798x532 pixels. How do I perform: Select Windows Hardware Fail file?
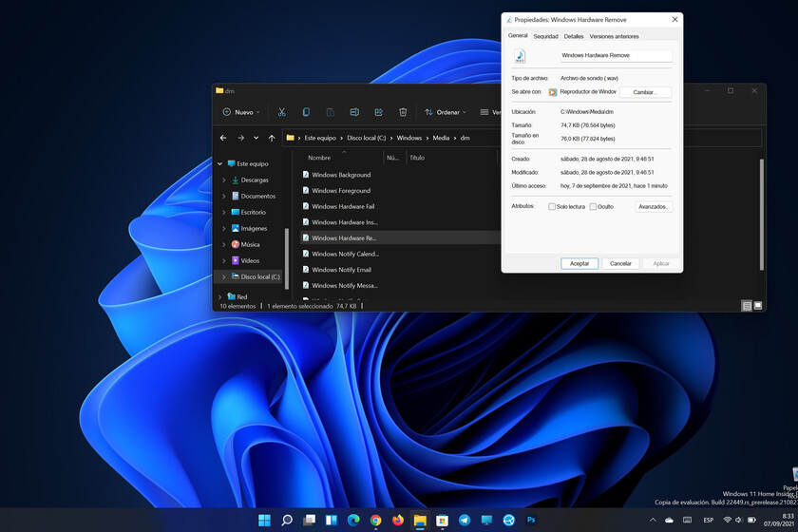pos(343,206)
